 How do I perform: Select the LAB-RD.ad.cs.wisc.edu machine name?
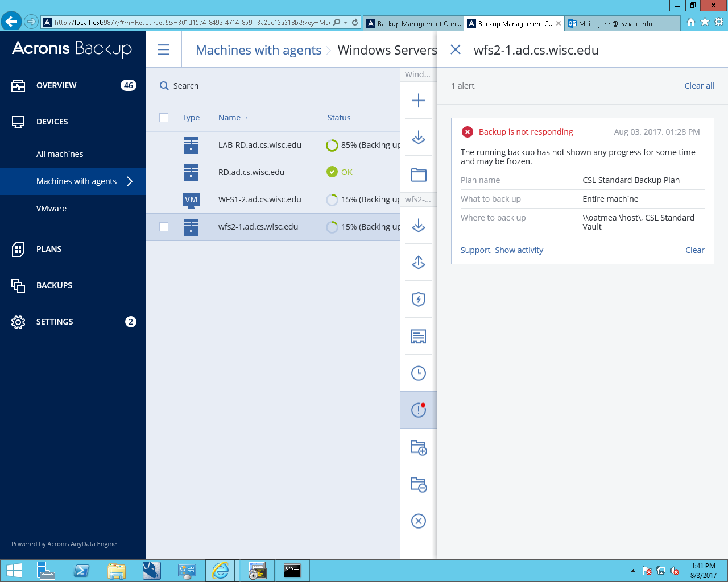point(260,145)
